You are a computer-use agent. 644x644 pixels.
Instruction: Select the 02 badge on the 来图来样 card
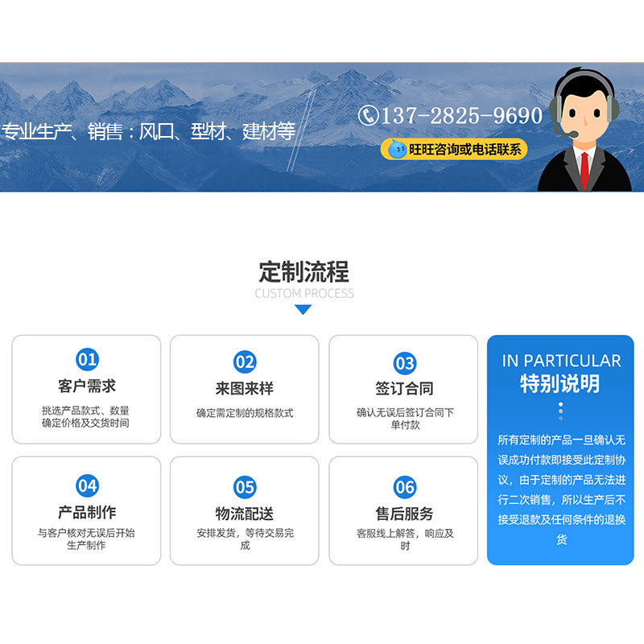[243, 361]
